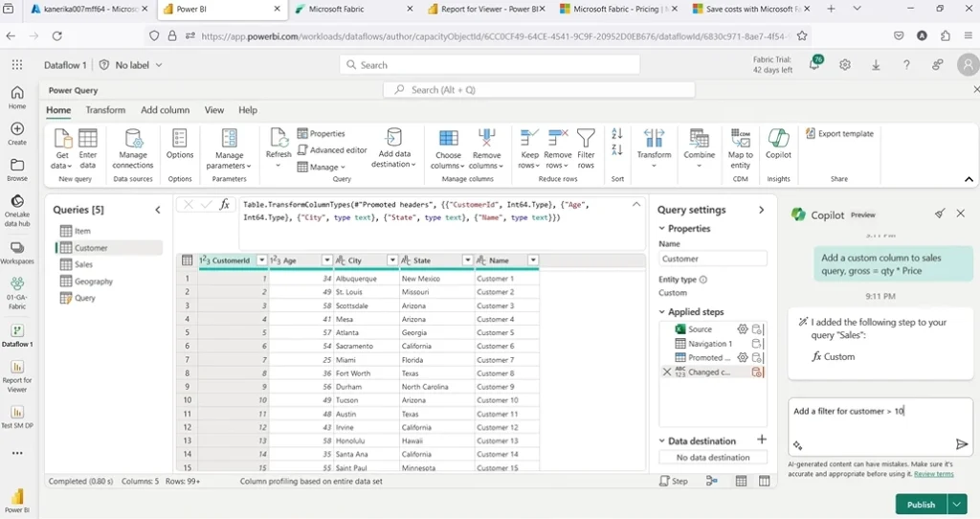Collapse the Queries pane
980x519 pixels.
click(x=158, y=210)
